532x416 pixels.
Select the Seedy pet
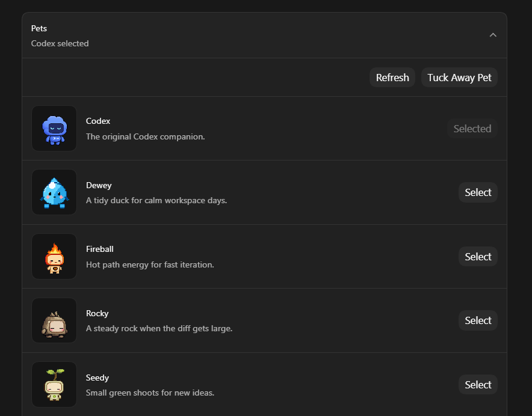pos(478,385)
